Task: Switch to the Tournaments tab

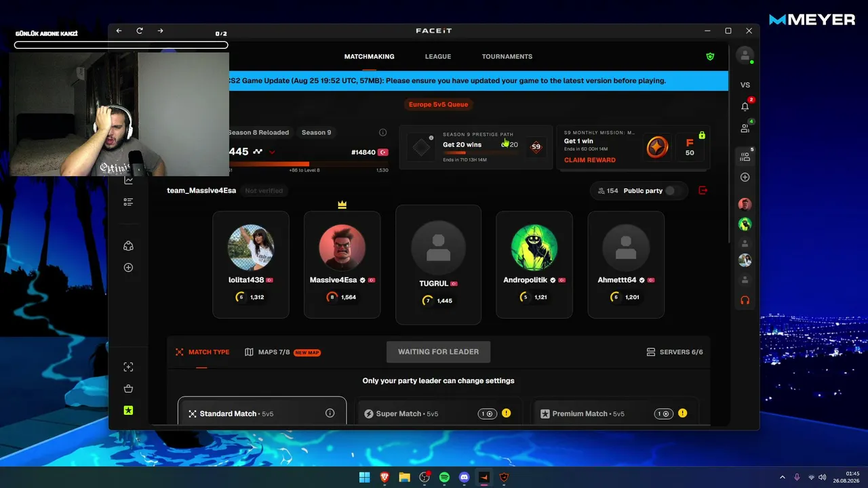Action: 507,56
